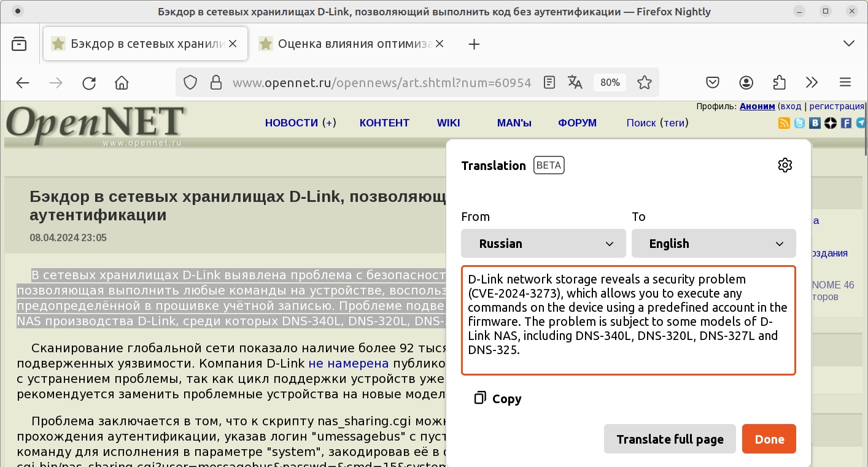Expand the From language dropdown (Russian)

543,244
